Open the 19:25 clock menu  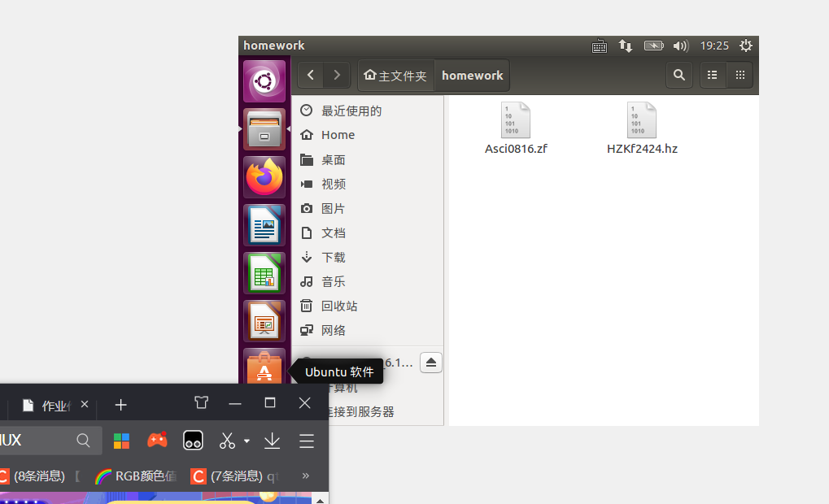click(x=714, y=46)
